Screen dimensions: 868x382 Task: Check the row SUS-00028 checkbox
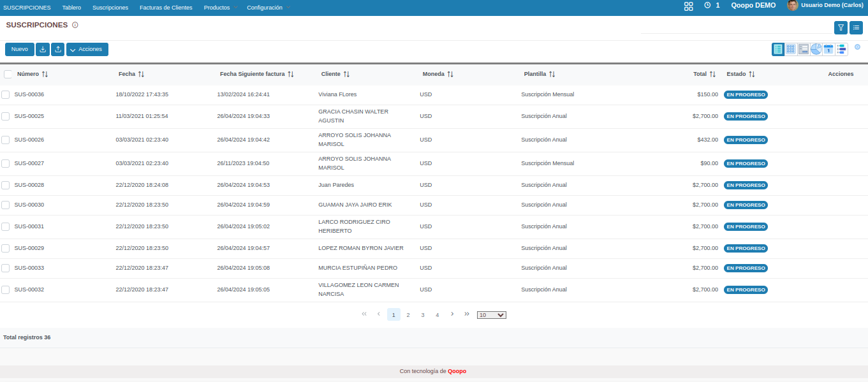click(x=6, y=185)
